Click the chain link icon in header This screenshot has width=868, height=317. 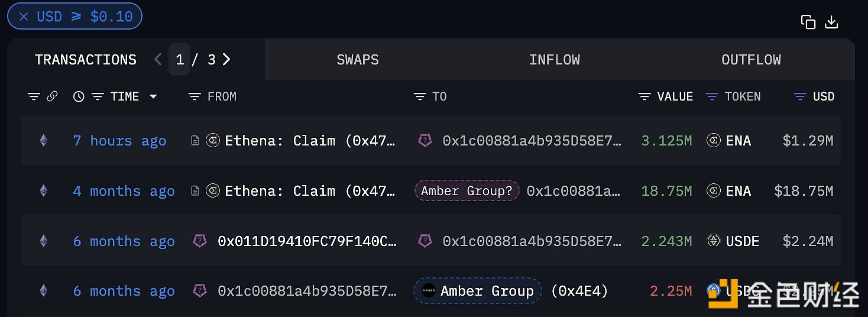pos(52,96)
